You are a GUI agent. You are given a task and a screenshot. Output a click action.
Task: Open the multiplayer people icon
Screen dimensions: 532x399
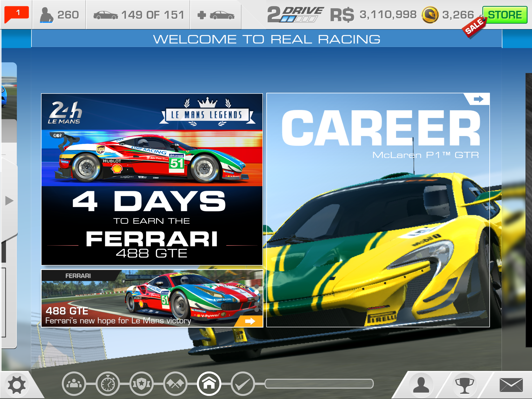(74, 384)
